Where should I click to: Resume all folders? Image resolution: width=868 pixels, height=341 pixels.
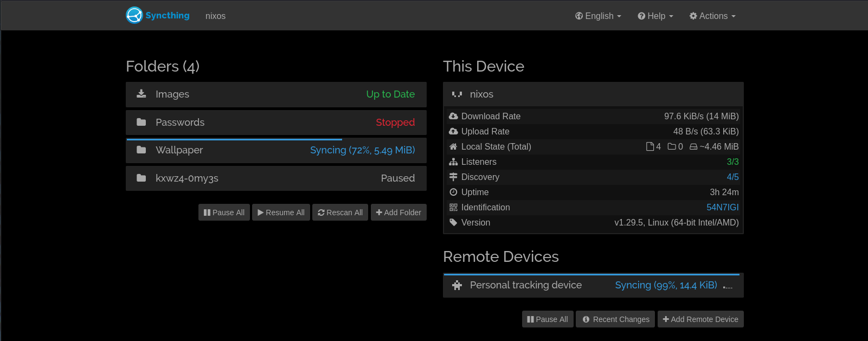pyautogui.click(x=281, y=213)
